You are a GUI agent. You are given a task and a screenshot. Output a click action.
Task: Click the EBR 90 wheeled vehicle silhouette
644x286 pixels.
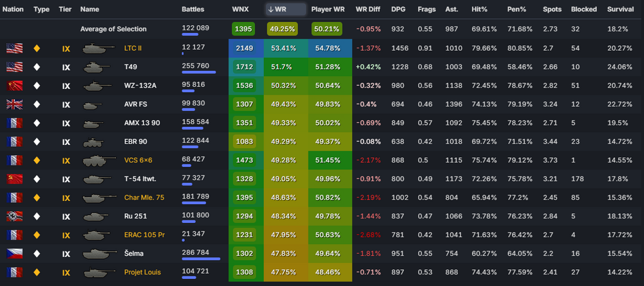[x=93, y=142]
